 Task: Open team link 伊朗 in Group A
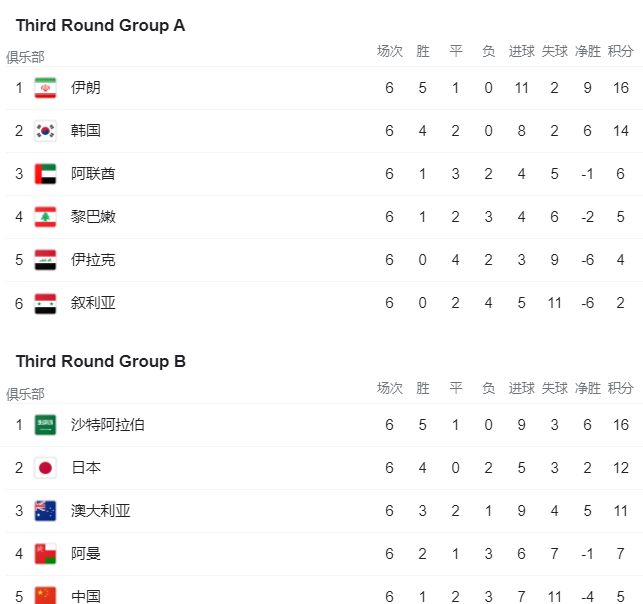coord(85,87)
